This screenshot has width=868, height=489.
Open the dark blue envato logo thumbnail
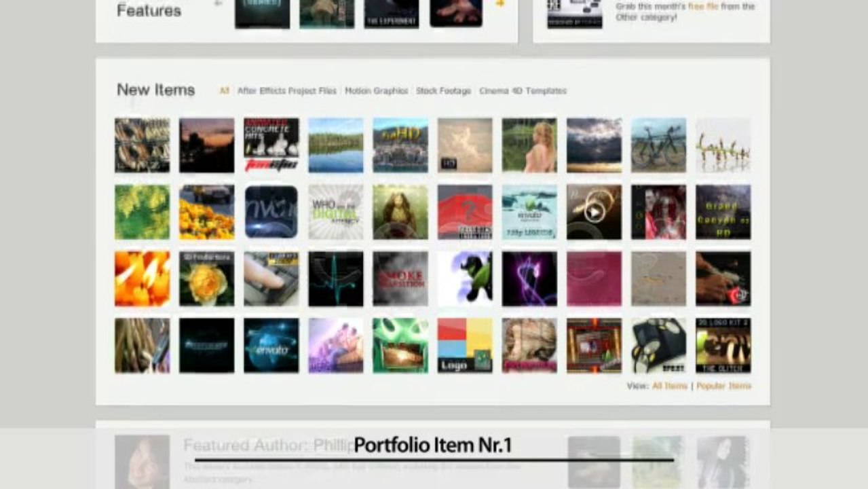tap(271, 212)
